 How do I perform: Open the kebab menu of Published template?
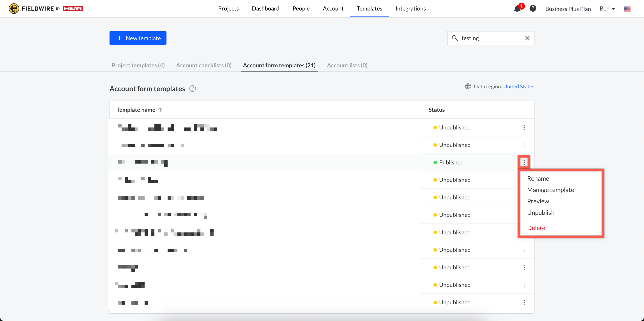pyautogui.click(x=524, y=162)
